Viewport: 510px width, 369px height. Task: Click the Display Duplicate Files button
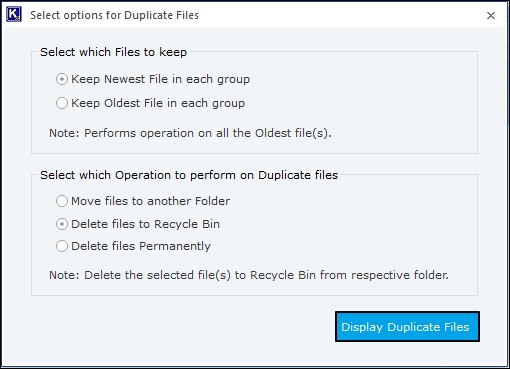point(407,327)
